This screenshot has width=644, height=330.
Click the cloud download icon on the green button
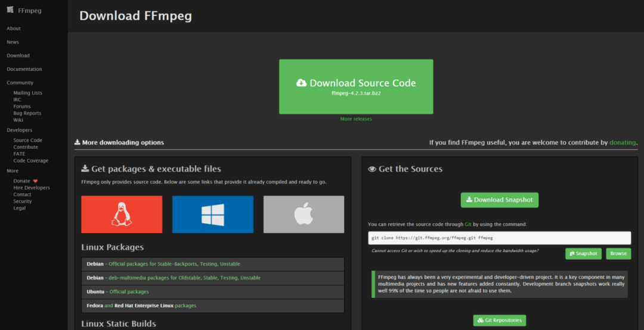point(302,83)
